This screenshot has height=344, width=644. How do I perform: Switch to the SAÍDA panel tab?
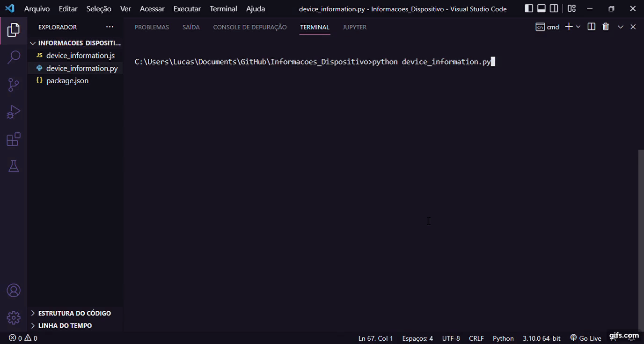tap(191, 27)
